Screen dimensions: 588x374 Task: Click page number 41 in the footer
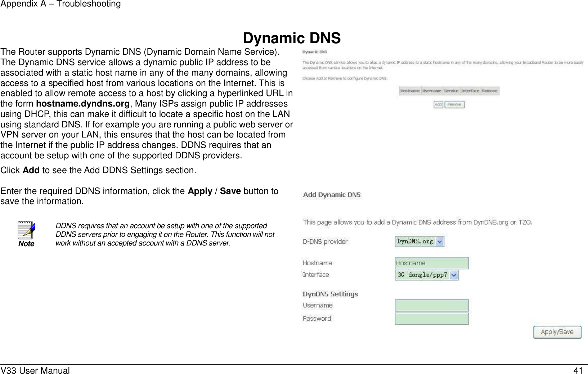tap(578, 370)
